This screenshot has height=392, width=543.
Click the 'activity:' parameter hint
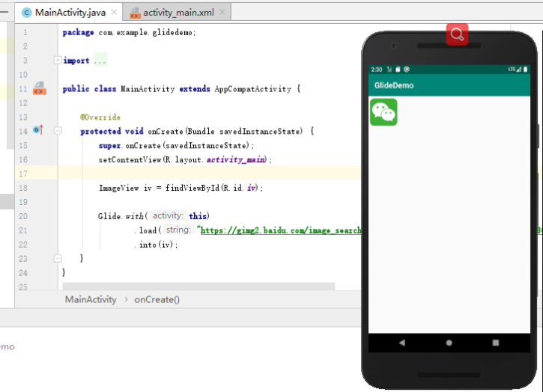[x=168, y=215]
